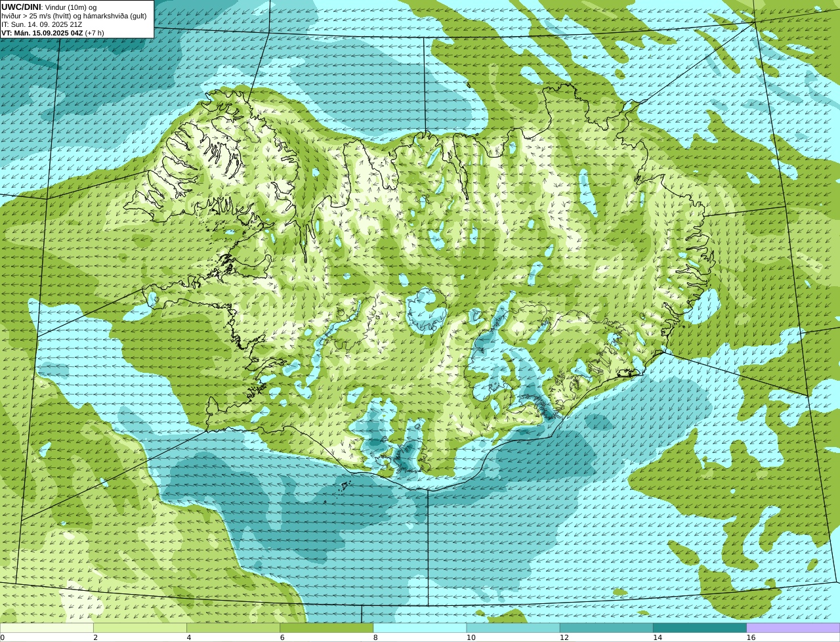The height and width of the screenshot is (642, 840).
Task: Click the light green 2–4 m/s legend swatch
Action: (x=140, y=628)
